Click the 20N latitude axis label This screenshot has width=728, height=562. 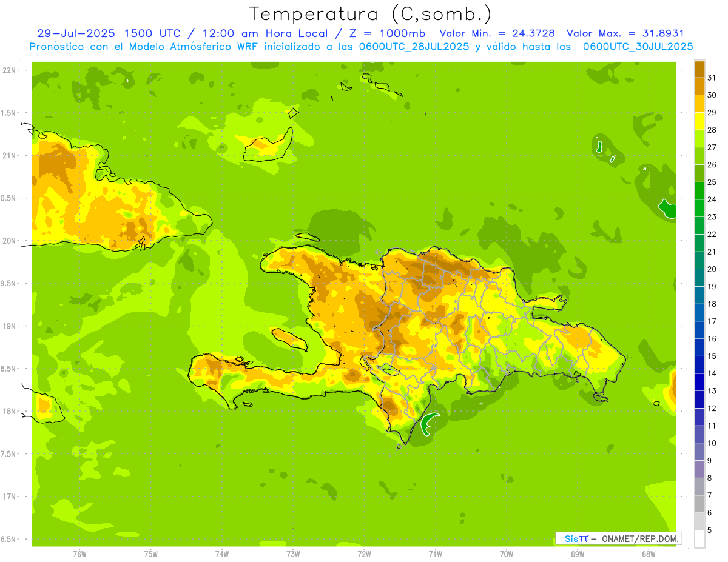pos(10,241)
